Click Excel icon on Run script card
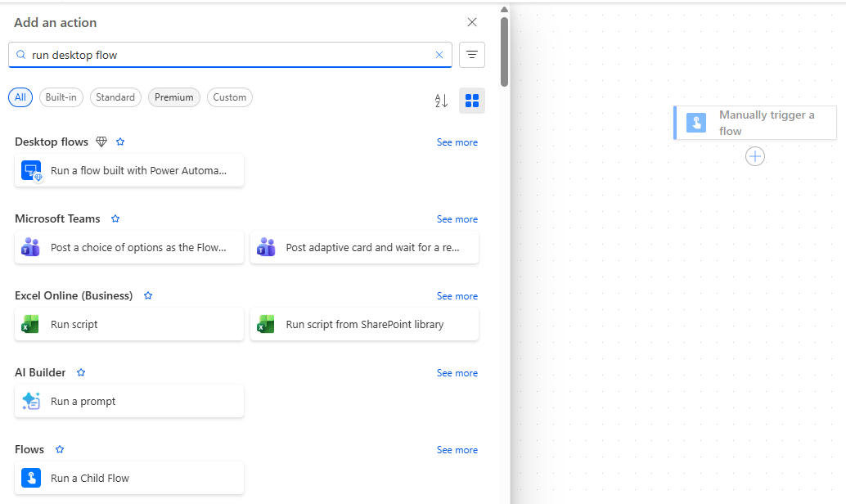 coord(31,324)
